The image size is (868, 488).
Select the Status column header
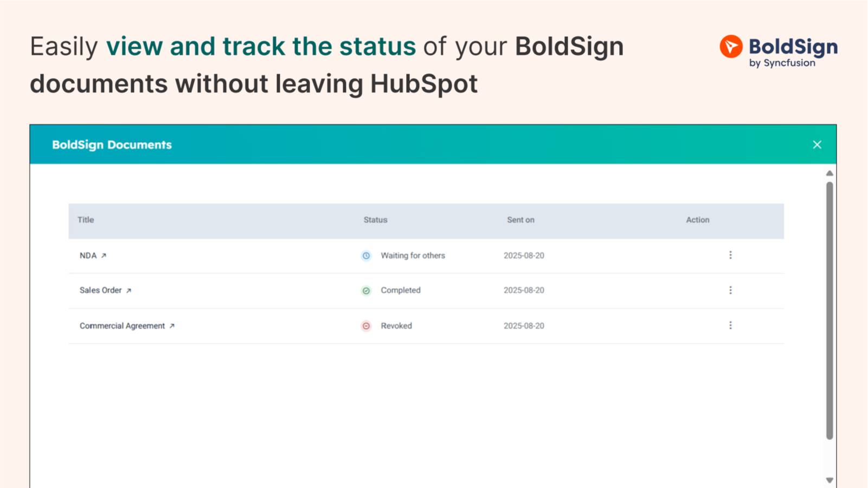pyautogui.click(x=375, y=220)
